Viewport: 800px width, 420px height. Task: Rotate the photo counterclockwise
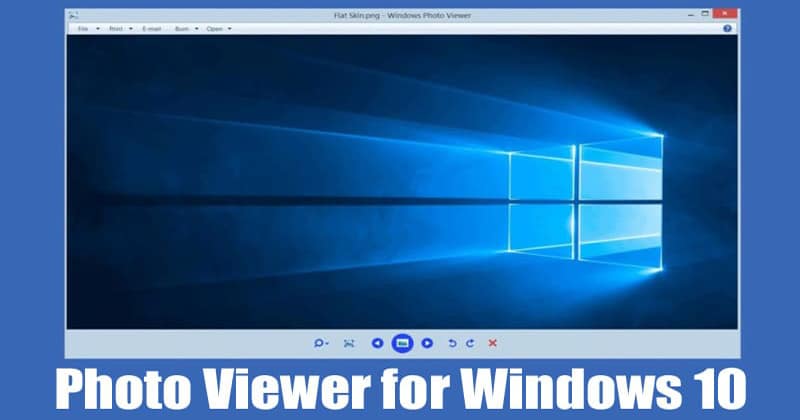pos(452,343)
